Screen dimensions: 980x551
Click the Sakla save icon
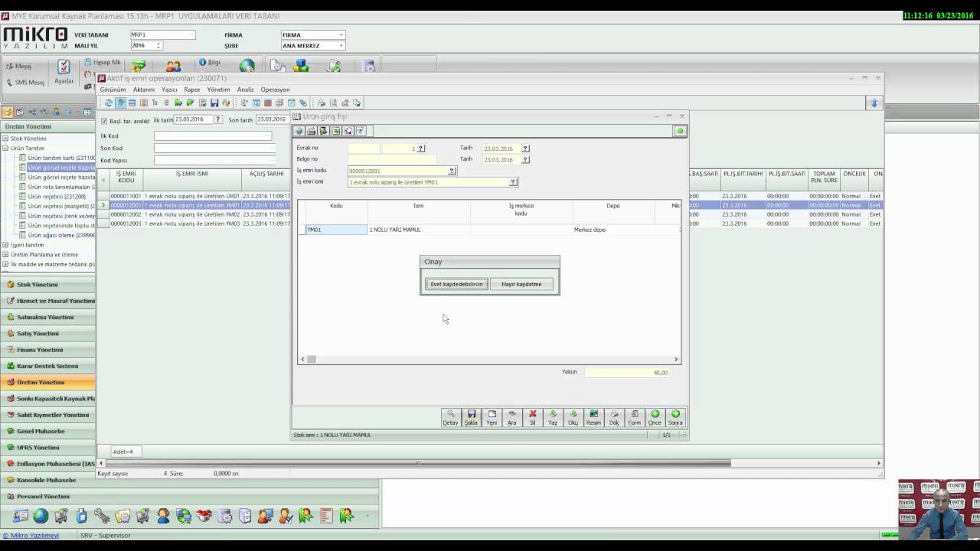(471, 417)
